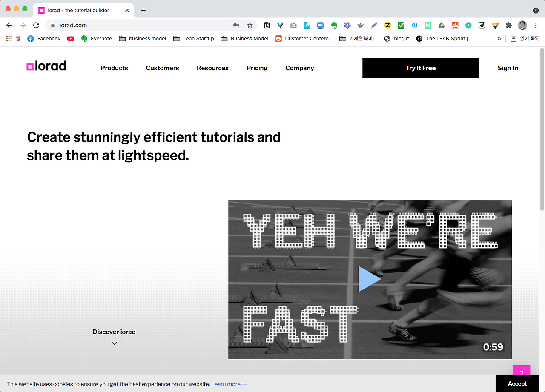This screenshot has width=545, height=392.
Task: Open the reading list (읽기 목록)
Action: click(x=525, y=39)
